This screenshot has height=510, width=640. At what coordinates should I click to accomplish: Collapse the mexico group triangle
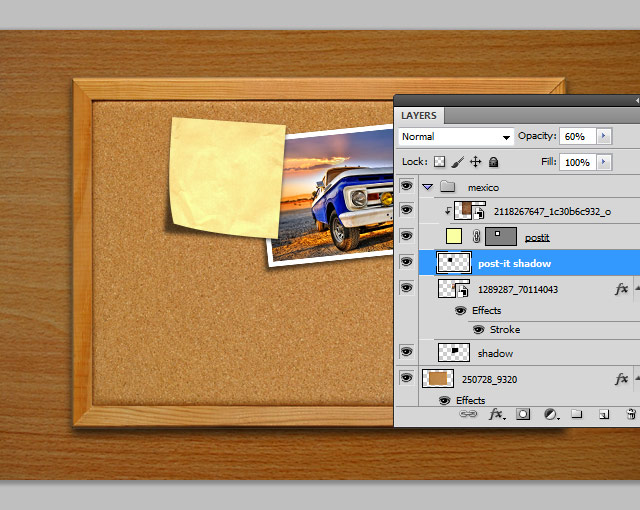click(428, 187)
